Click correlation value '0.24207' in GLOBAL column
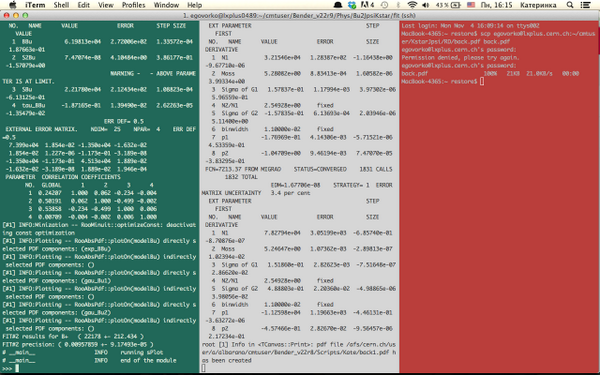Viewport: 600px width, 375px height. [49, 193]
